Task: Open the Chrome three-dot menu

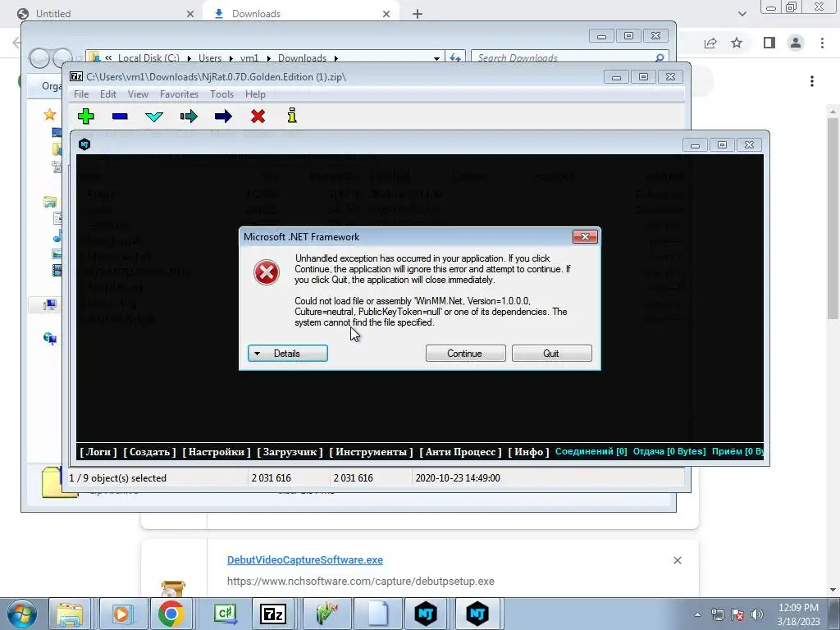Action: [x=822, y=43]
